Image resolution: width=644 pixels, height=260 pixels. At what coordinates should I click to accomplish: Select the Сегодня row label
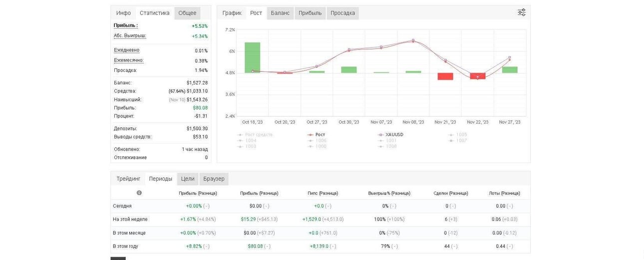point(122,206)
